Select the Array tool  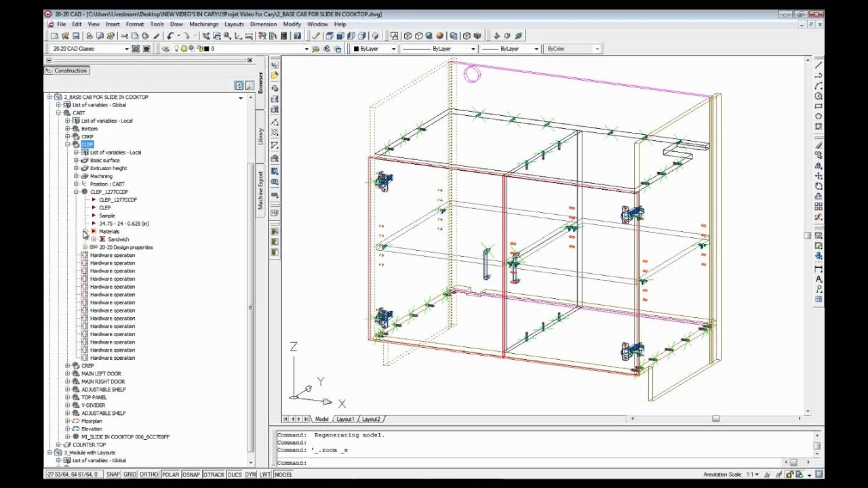818,206
